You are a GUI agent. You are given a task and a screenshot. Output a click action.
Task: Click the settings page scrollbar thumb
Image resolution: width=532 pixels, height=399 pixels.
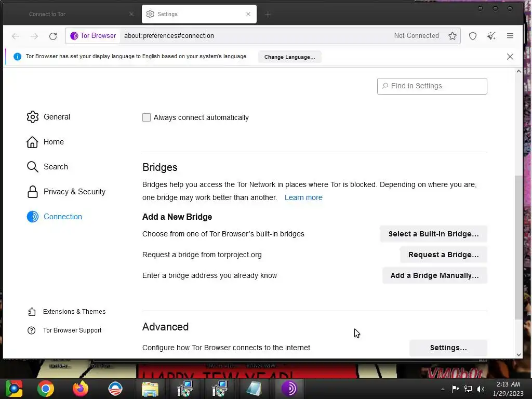(518, 247)
